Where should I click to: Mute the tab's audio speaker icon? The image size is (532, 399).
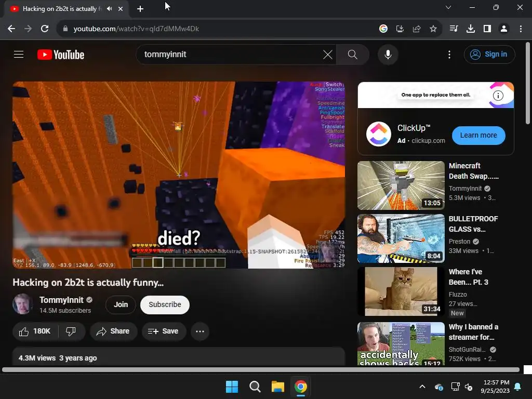click(x=109, y=9)
